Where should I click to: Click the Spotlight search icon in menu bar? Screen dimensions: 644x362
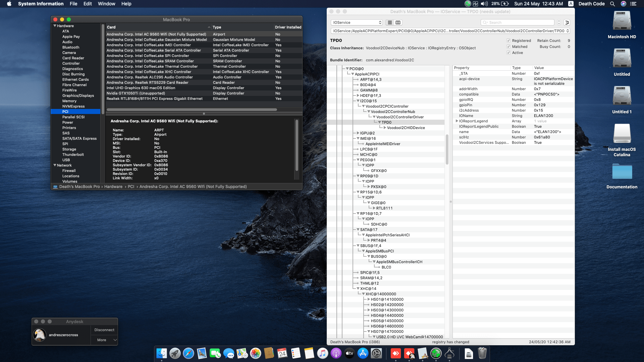pos(612,4)
